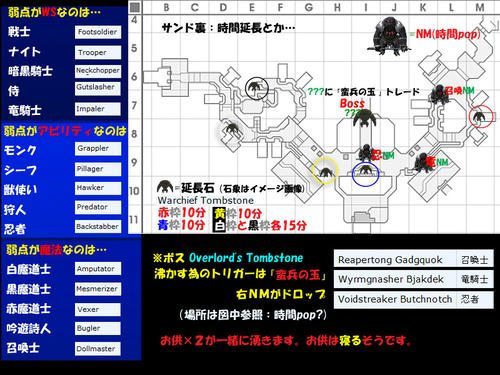Click the 忍者 cell beside Voidstreaker Butchnotch
The width and height of the screenshot is (500, 375).
click(x=475, y=299)
